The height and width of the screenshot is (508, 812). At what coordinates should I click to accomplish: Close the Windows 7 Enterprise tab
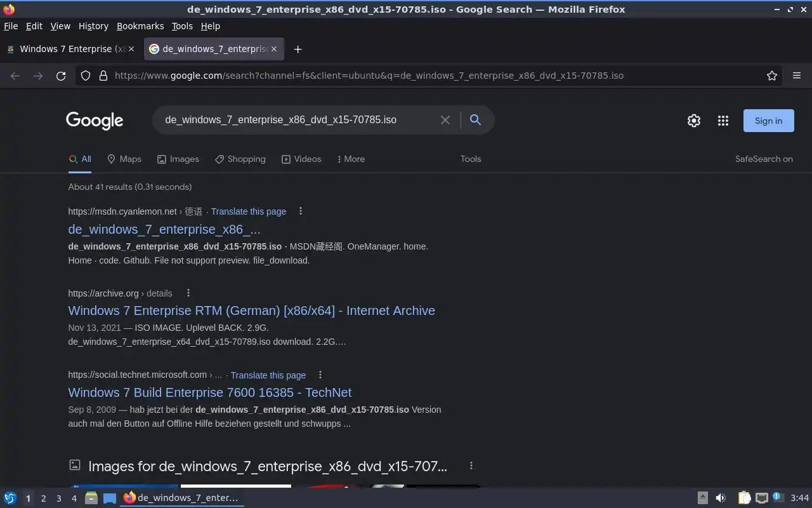131,49
